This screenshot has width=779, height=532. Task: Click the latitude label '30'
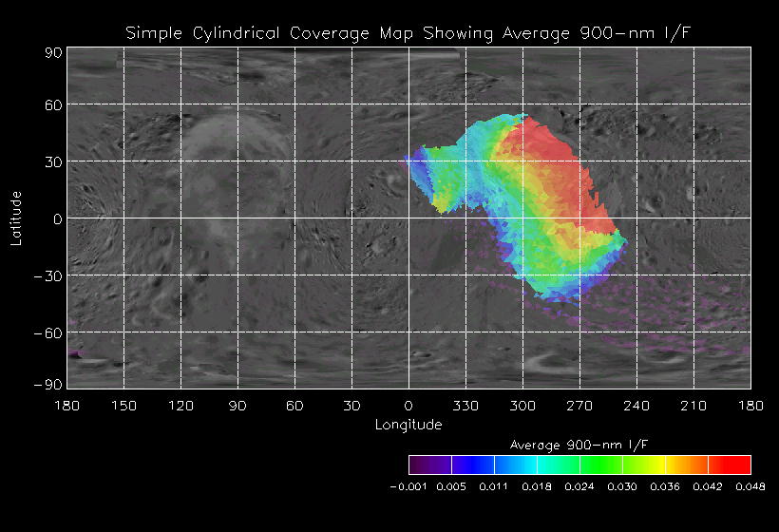(x=53, y=161)
